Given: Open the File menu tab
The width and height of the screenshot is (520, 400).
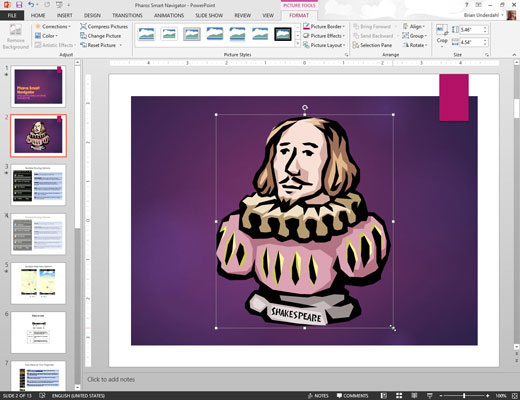Looking at the screenshot, I should coord(12,15).
